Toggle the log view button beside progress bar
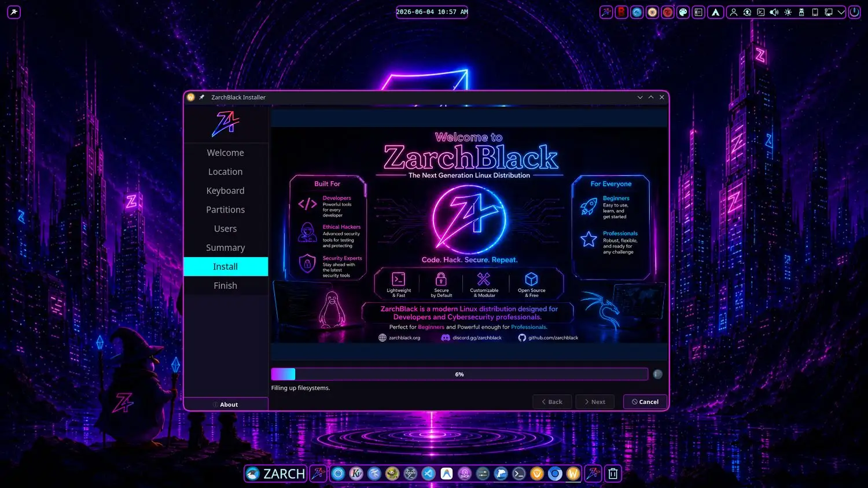Screen dimensions: 868x488 [657, 375]
